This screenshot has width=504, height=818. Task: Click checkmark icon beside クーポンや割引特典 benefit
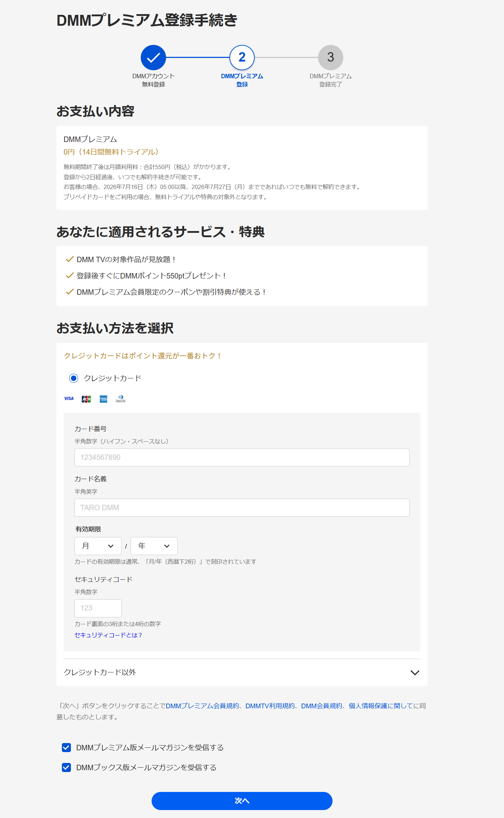point(70,292)
